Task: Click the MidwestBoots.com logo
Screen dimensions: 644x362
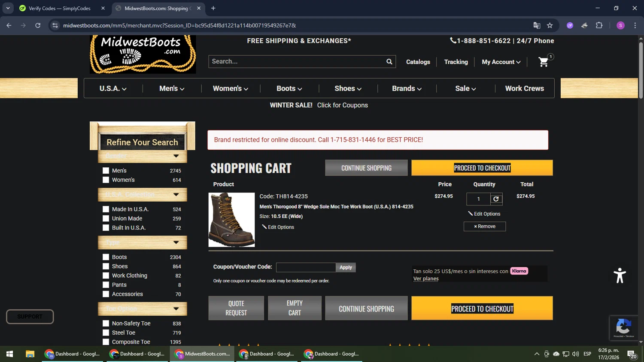Action: pyautogui.click(x=143, y=54)
